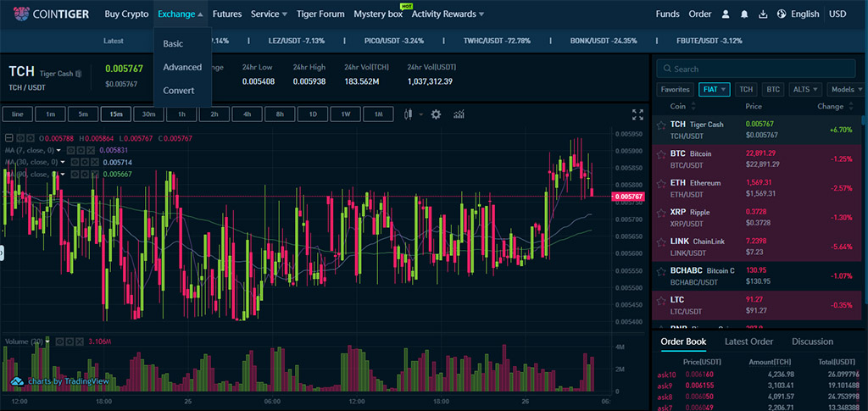Screen dimensions: 868x411
Task: Favorite the LINK ChainLink star
Action: (660, 243)
